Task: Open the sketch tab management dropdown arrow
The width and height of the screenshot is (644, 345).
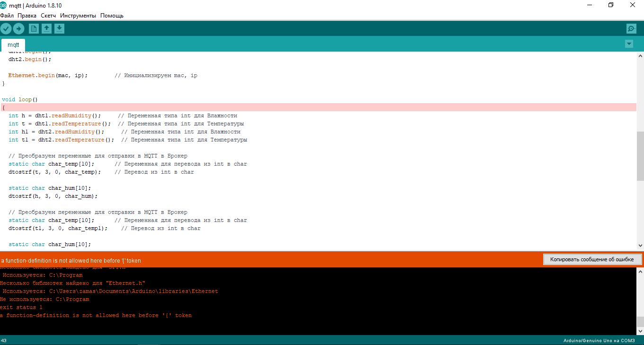Action: pyautogui.click(x=629, y=44)
